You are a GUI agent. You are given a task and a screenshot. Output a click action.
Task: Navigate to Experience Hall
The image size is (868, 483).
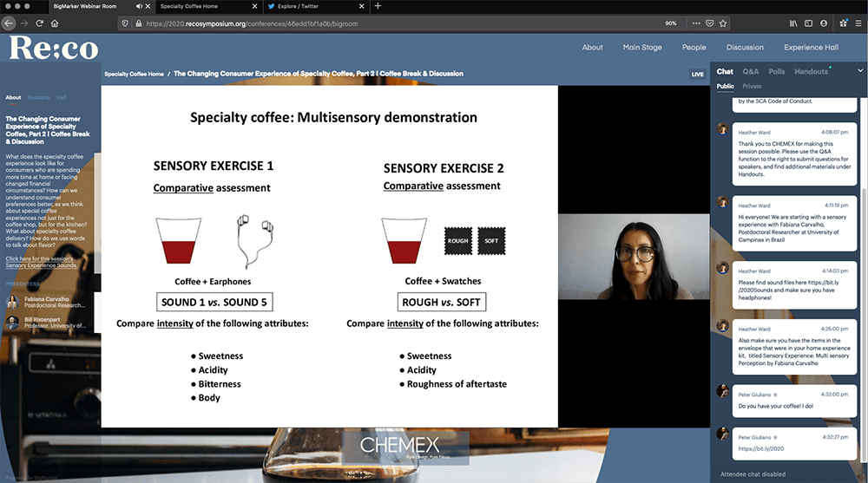point(811,48)
